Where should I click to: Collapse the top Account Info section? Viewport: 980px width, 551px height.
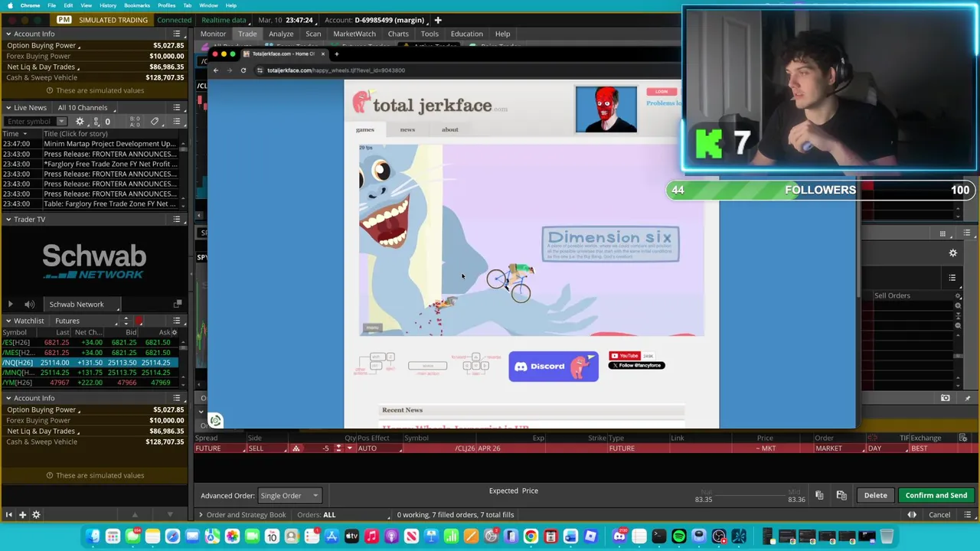[8, 34]
